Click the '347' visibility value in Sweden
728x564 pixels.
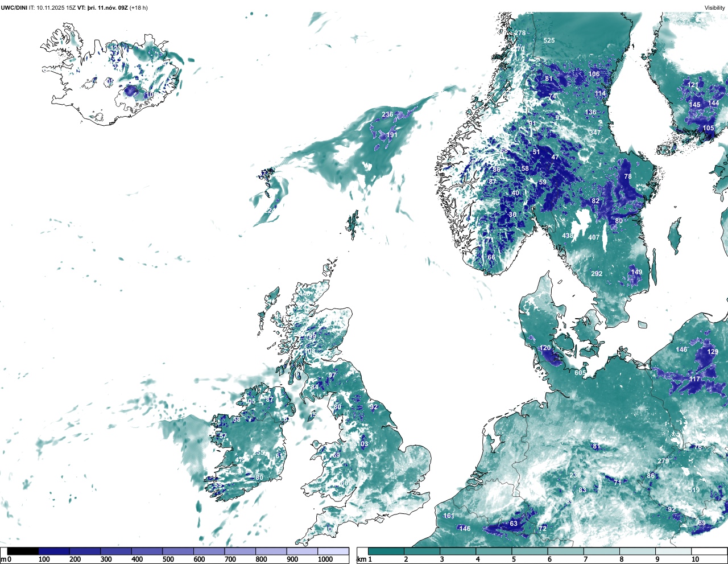point(595,133)
